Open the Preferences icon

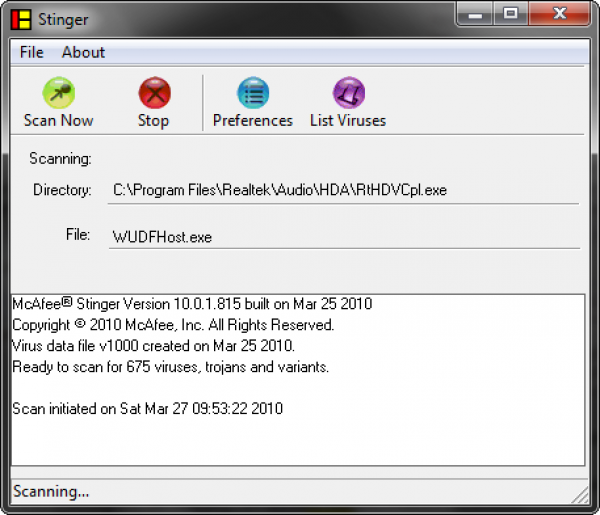[253, 93]
